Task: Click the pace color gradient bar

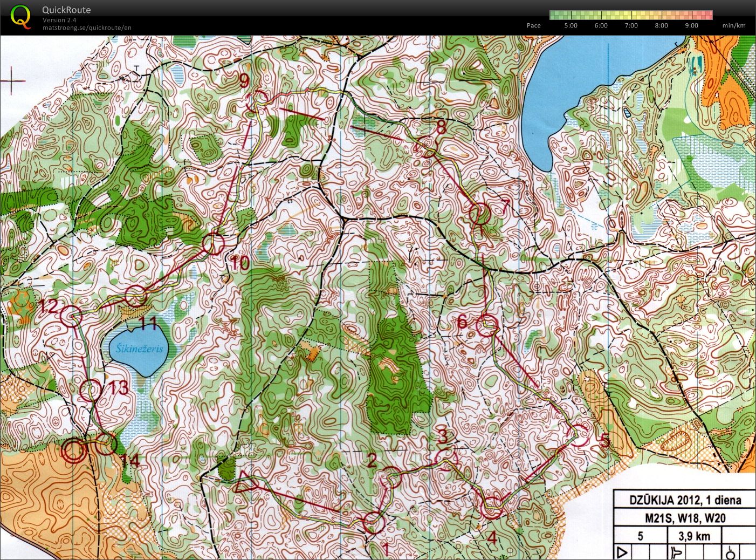Action: (630, 15)
